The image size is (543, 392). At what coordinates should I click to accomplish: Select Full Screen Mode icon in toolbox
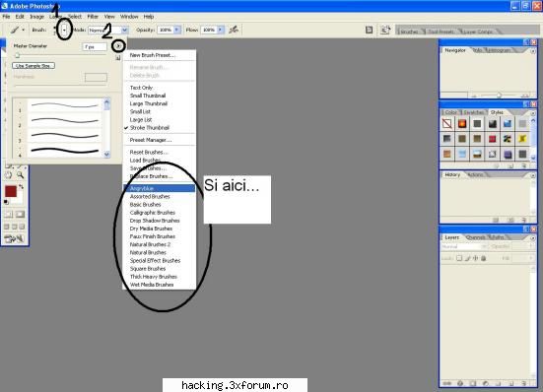(x=22, y=227)
